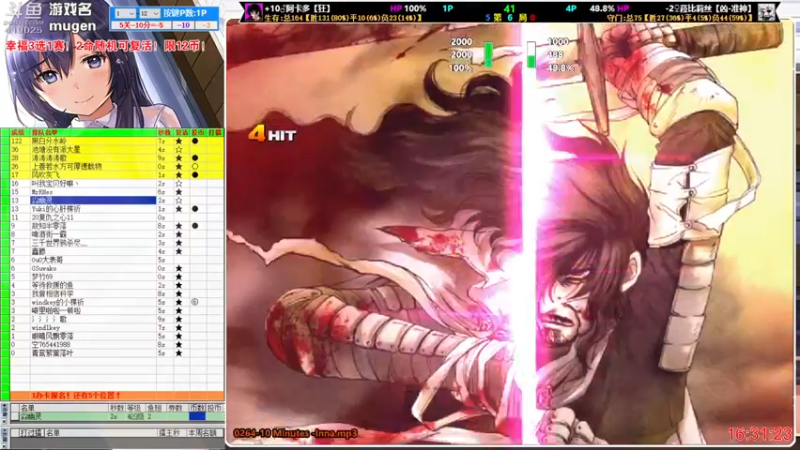Click the filled star in the 28 score row
This screenshot has width=800, height=450.
[179, 158]
